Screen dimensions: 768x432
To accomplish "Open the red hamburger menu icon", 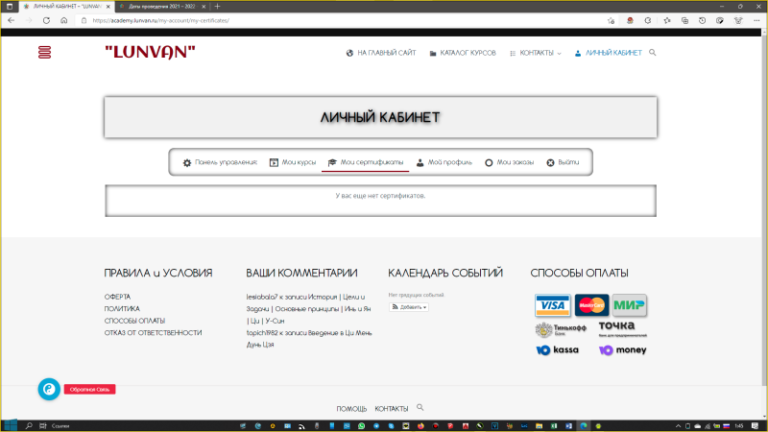I will (45, 52).
